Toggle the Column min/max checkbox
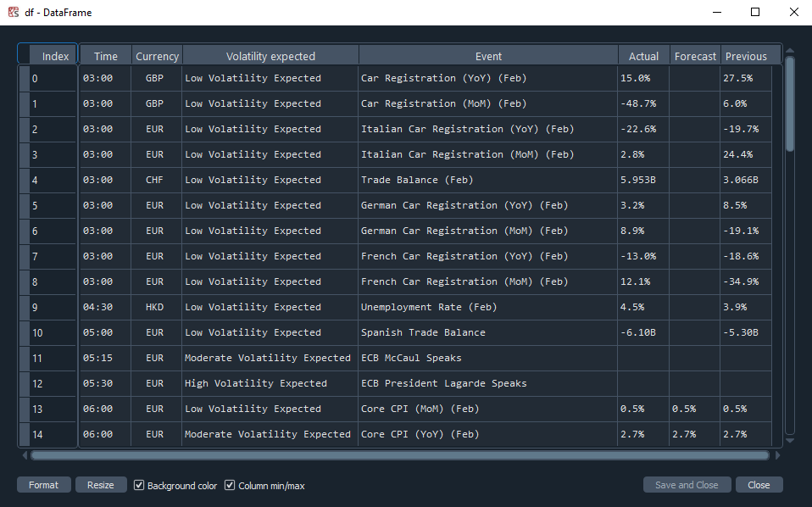This screenshot has height=507, width=812. click(230, 485)
